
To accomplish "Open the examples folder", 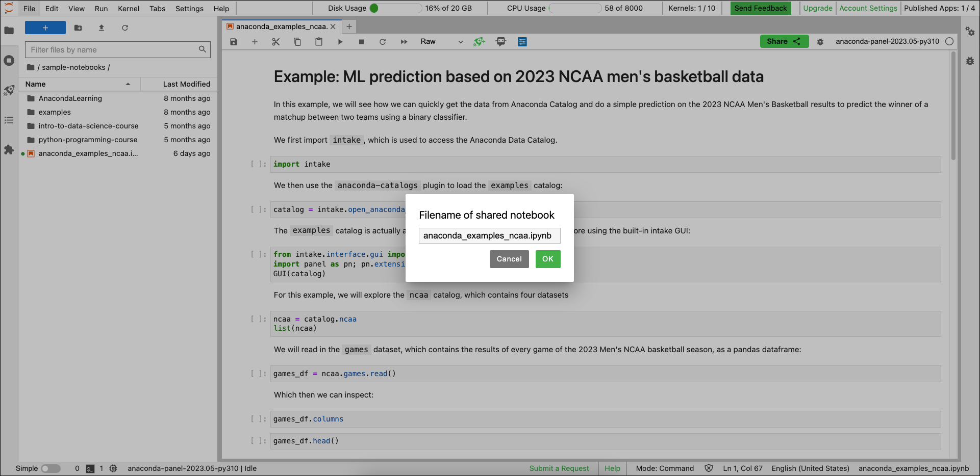I will tap(118, 112).
